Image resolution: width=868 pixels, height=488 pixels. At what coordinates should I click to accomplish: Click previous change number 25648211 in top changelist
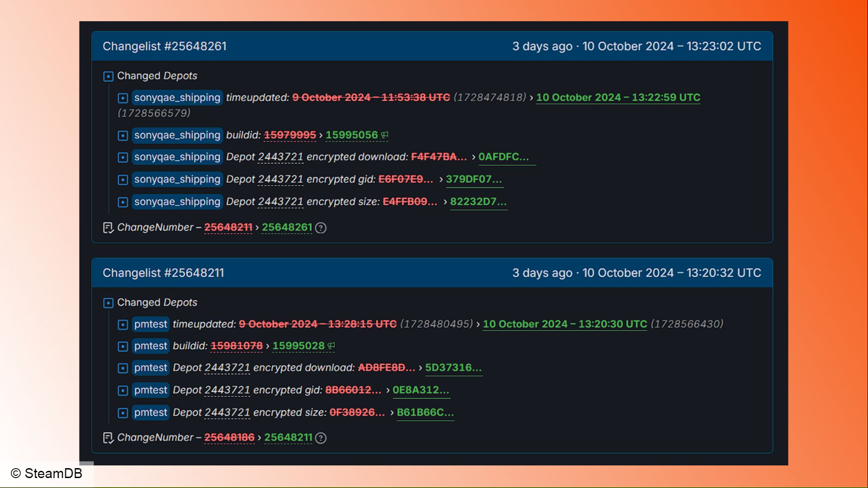(x=228, y=228)
